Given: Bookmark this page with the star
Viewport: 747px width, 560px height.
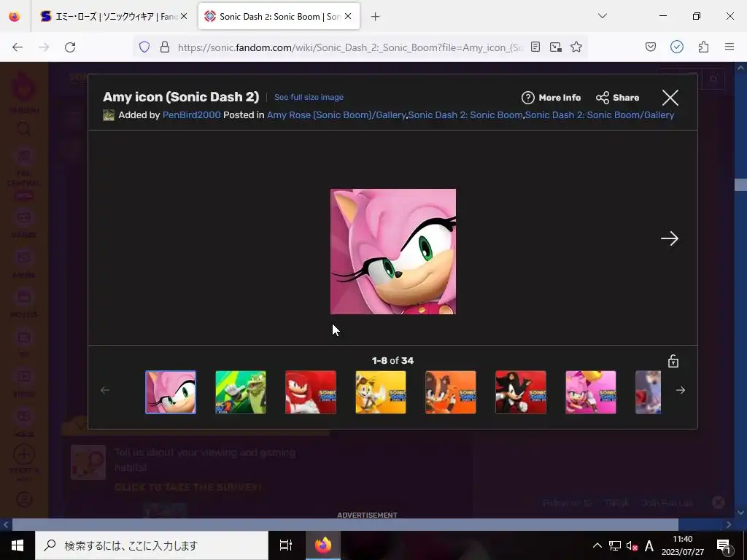Looking at the screenshot, I should pyautogui.click(x=576, y=47).
